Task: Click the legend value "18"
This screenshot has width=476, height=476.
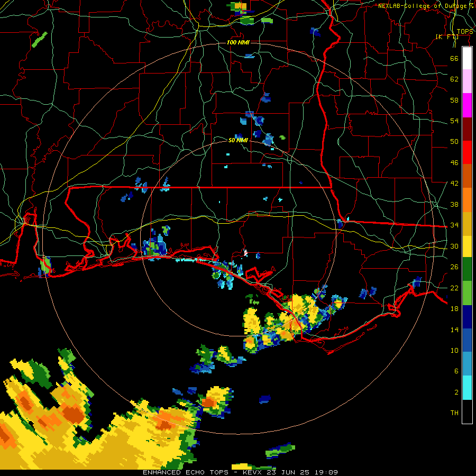Action: pyautogui.click(x=454, y=309)
